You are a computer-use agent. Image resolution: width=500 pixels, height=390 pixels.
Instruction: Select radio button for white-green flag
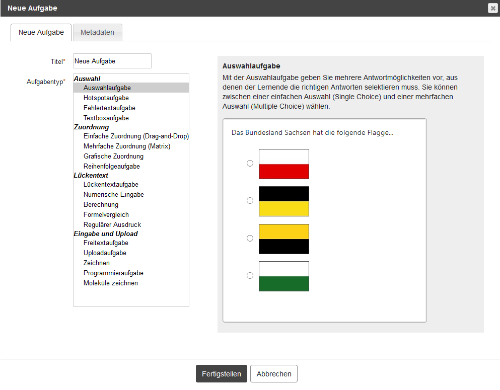pos(250,276)
